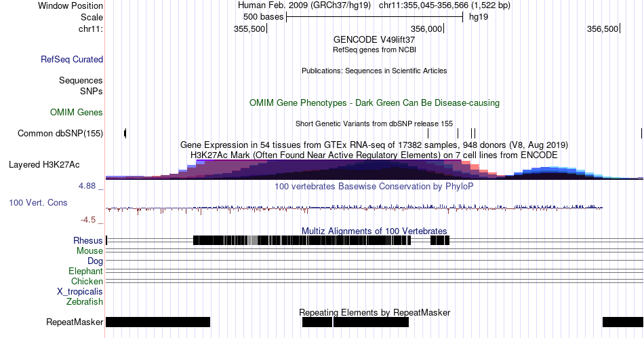Click the OMIM Gene Phenotypes title

tap(374, 102)
